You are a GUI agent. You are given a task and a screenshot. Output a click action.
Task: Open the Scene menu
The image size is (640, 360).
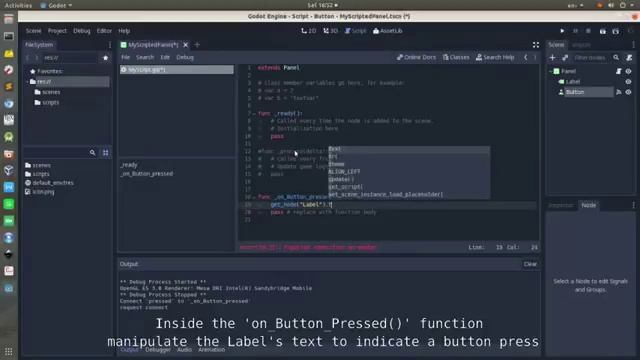pyautogui.click(x=33, y=31)
